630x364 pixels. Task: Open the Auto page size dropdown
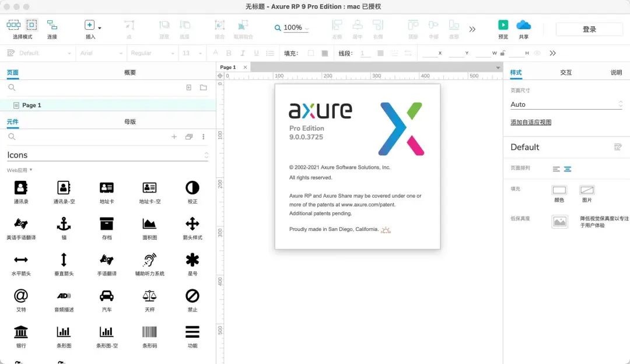coord(566,104)
